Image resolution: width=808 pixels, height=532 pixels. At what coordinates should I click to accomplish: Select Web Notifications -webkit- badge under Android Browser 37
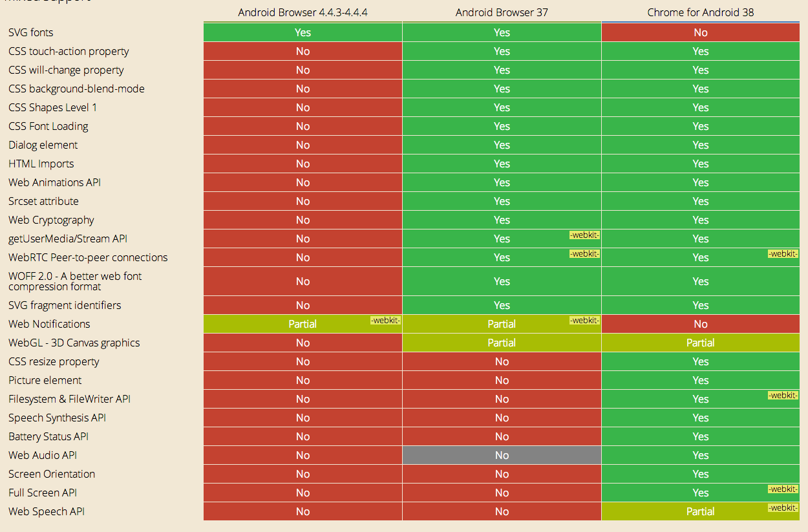[584, 320]
